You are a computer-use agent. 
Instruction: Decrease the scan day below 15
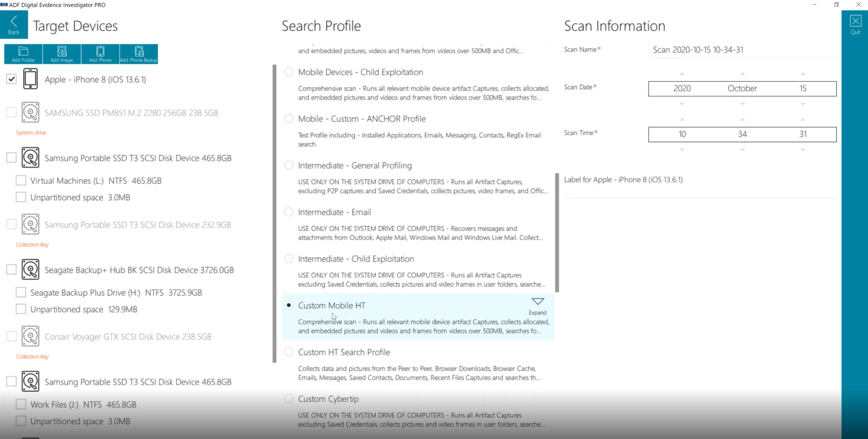tap(803, 104)
